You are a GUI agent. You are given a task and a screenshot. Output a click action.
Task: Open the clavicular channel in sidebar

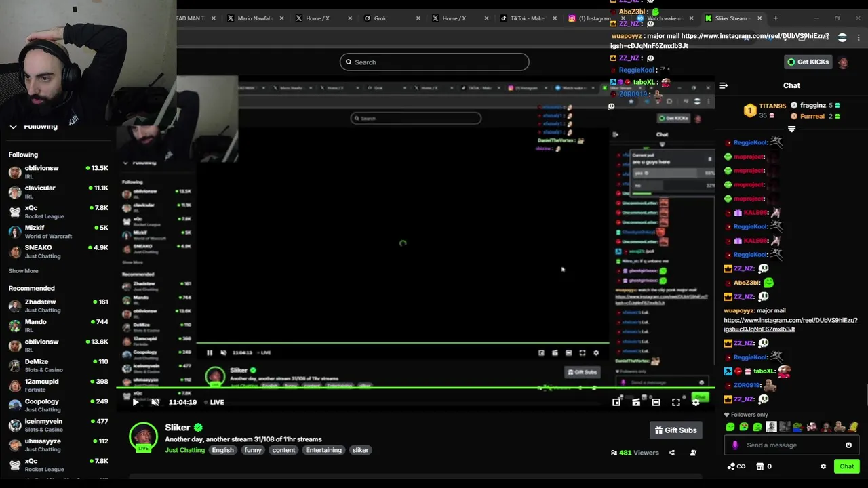pos(58,192)
